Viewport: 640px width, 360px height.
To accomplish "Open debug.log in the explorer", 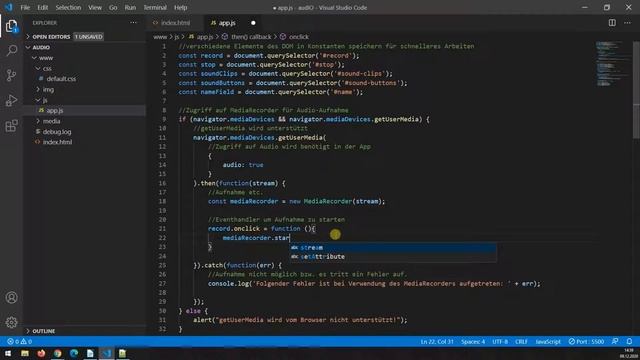I will tap(57, 132).
